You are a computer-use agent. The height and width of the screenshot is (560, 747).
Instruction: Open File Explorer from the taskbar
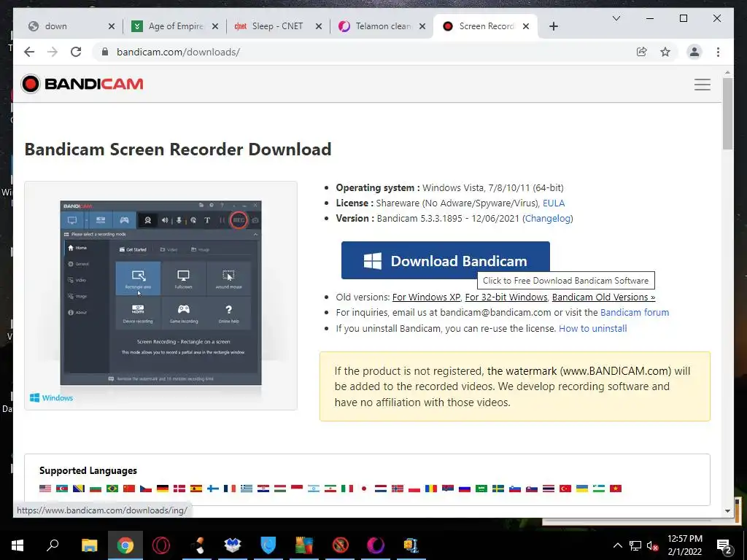click(89, 545)
